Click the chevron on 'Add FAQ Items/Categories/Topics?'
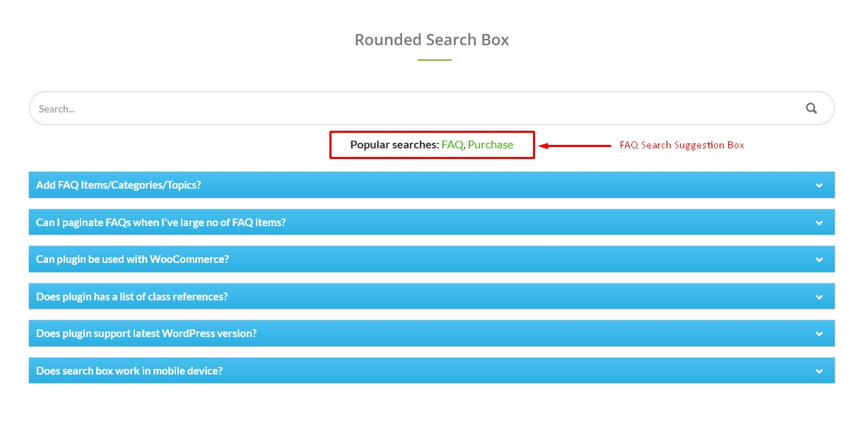This screenshot has height=429, width=868. tap(819, 184)
